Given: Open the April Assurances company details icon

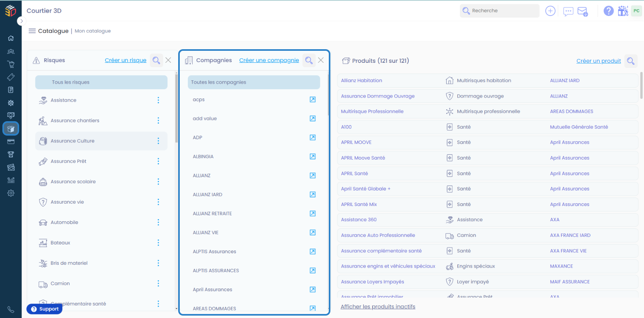Looking at the screenshot, I should coord(313,290).
